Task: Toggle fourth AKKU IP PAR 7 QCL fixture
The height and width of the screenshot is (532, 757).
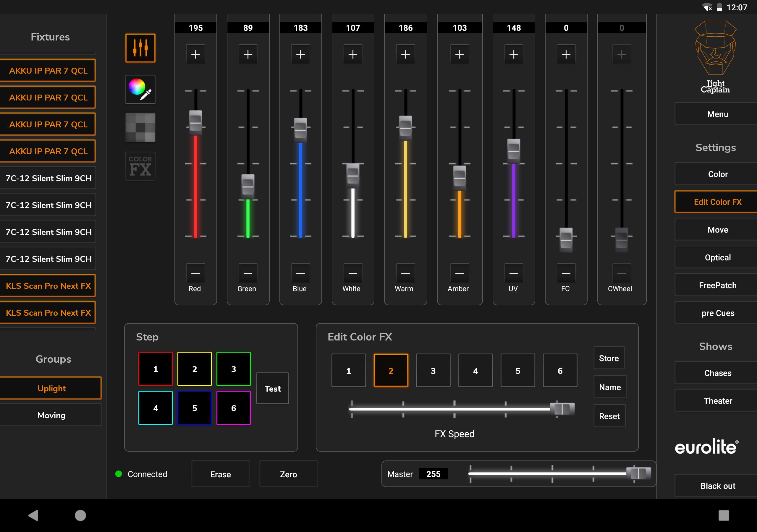Action: point(48,151)
